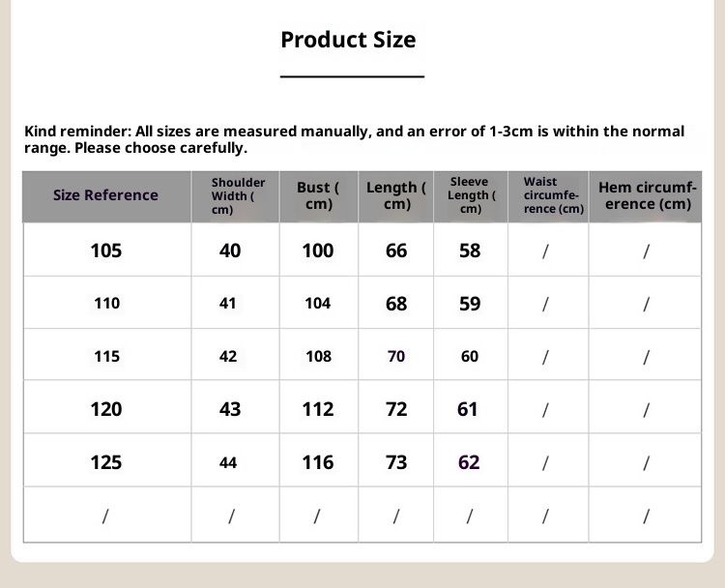
Task: Select the bust value 116
Action: tap(318, 462)
